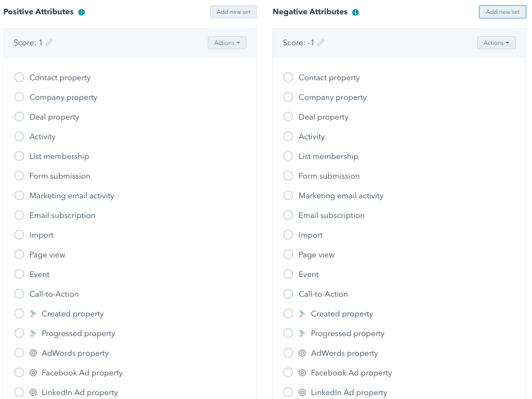
Task: Add new set to Positive Attributes
Action: click(233, 12)
